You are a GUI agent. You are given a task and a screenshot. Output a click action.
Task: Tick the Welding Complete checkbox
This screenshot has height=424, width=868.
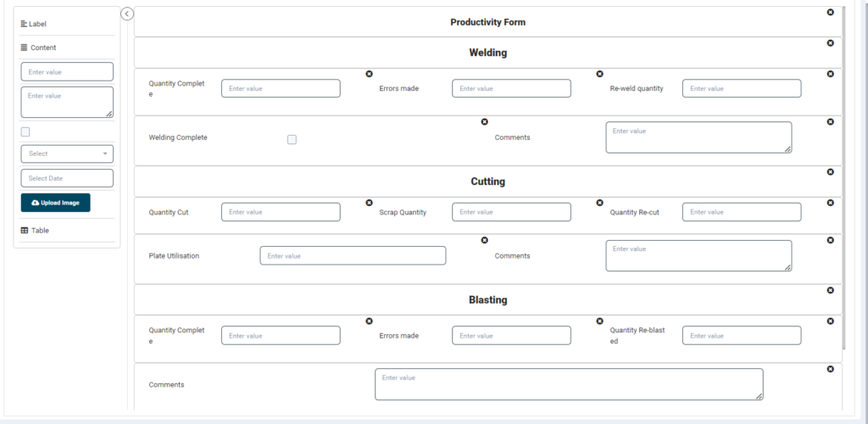pos(292,139)
